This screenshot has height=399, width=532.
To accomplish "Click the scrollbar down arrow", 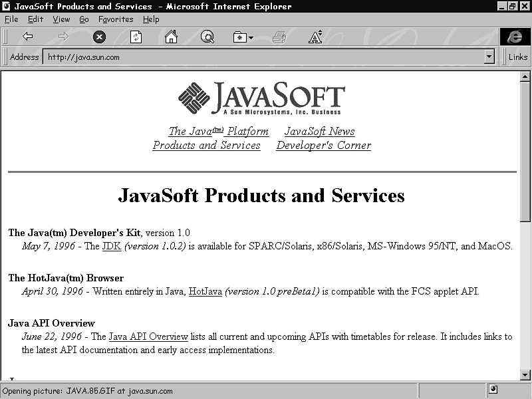I will 525,375.
